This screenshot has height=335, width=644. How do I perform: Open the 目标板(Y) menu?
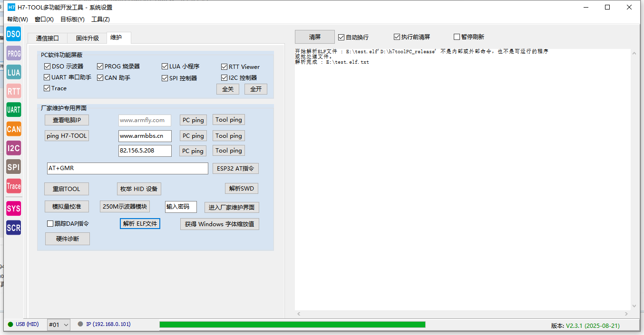(72, 19)
